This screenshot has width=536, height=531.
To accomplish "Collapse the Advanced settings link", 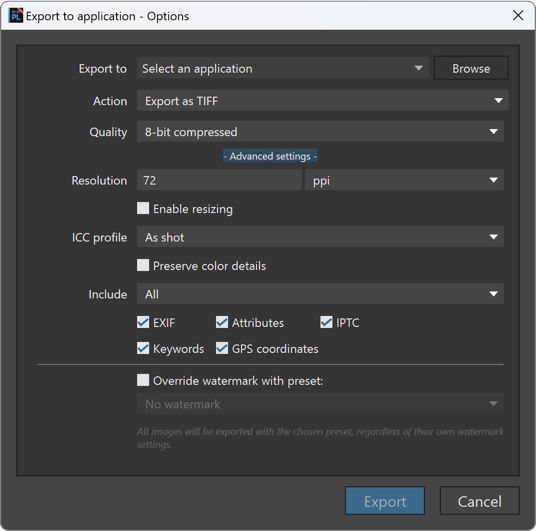I will tap(270, 156).
